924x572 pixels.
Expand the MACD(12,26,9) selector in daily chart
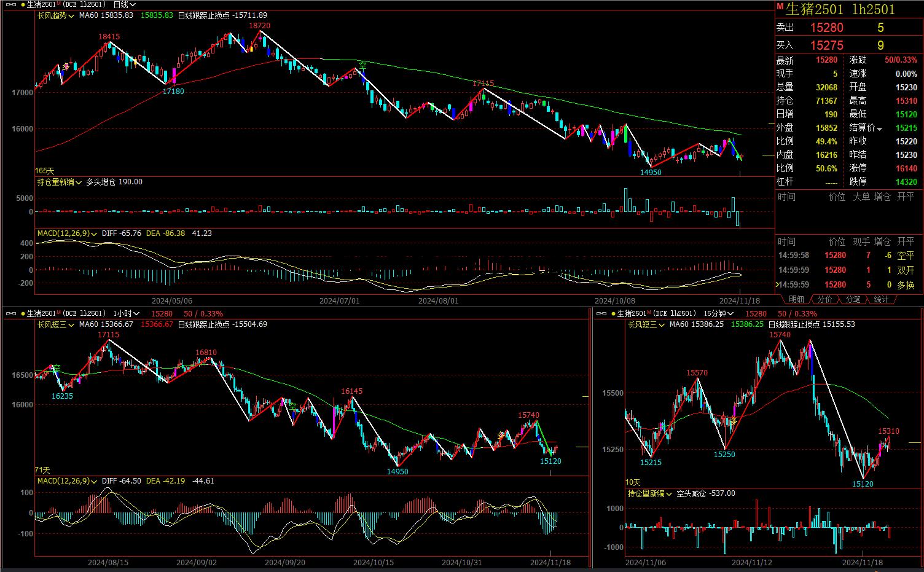(68, 233)
